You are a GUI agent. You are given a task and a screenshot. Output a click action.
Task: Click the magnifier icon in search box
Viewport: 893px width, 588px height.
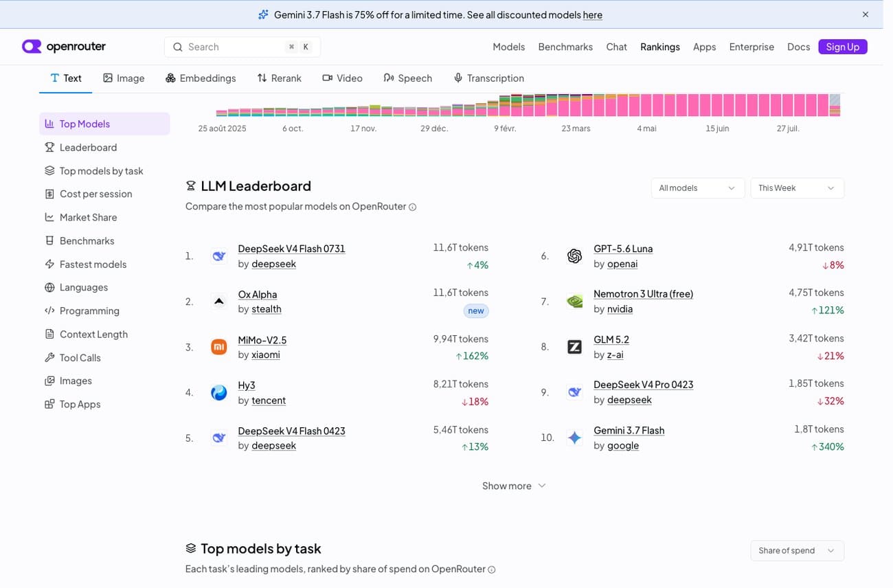click(x=178, y=47)
